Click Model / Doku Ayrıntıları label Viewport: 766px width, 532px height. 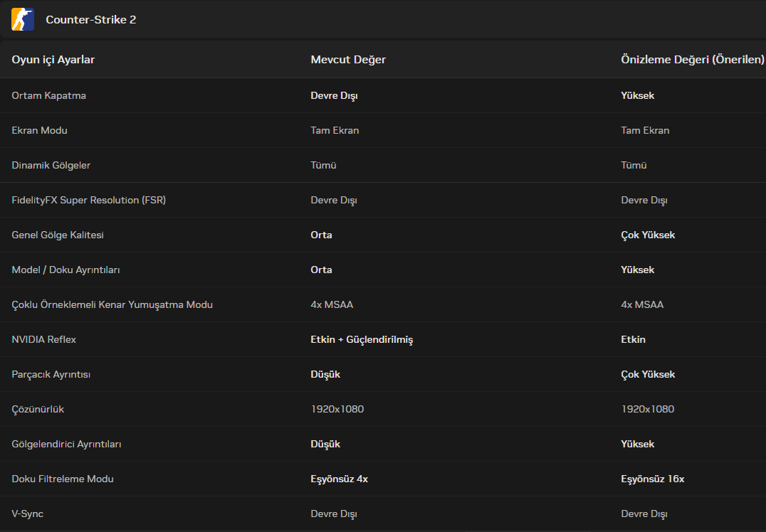[x=65, y=270]
